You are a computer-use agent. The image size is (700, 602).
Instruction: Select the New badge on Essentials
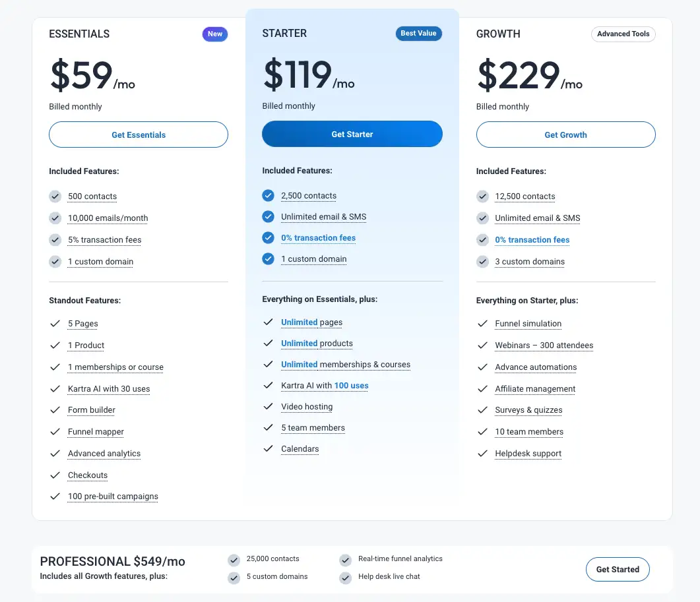[214, 34]
